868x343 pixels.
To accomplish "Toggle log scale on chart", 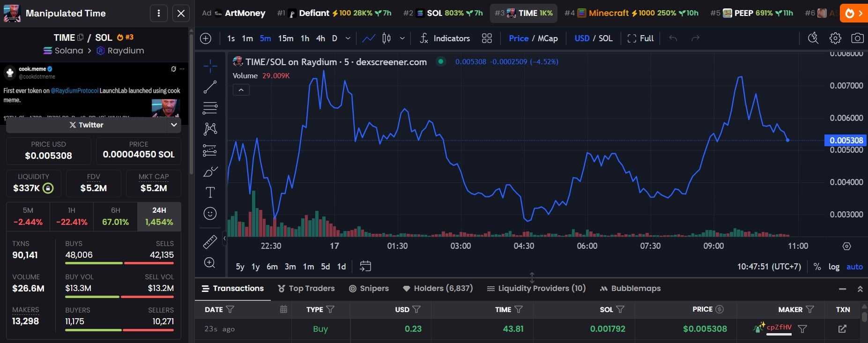I will click(834, 267).
